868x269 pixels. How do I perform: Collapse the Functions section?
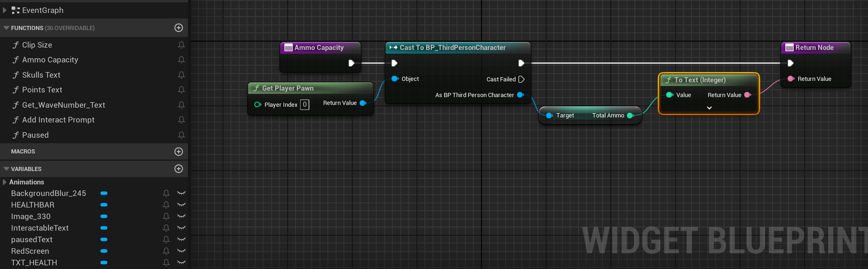click(x=6, y=28)
